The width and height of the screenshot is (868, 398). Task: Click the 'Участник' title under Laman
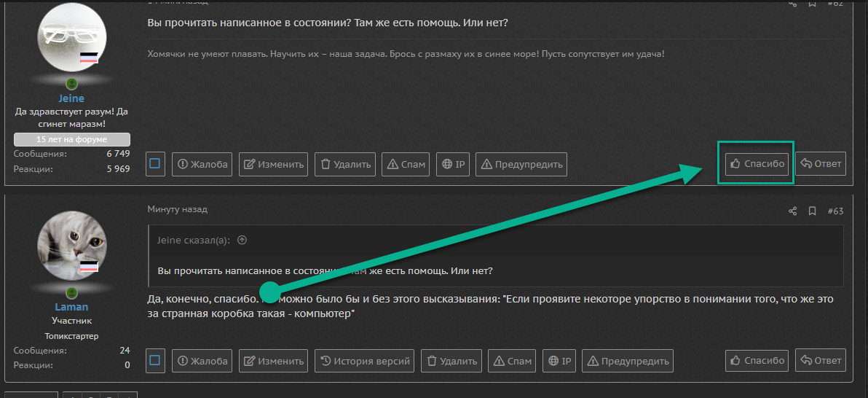coord(71,321)
